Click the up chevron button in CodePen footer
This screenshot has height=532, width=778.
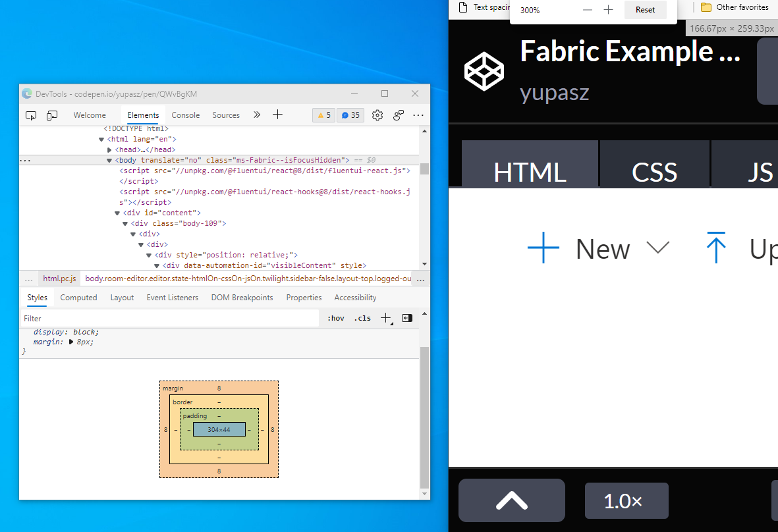point(512,500)
